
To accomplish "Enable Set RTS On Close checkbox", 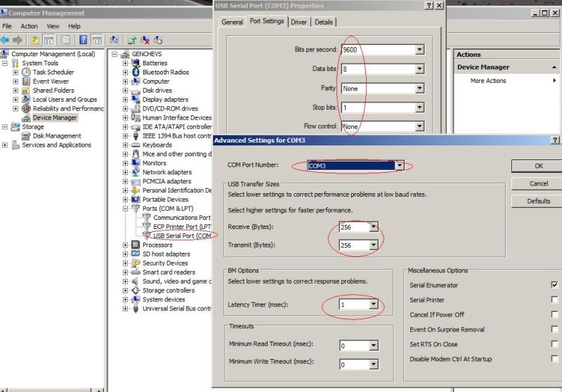I will [554, 344].
